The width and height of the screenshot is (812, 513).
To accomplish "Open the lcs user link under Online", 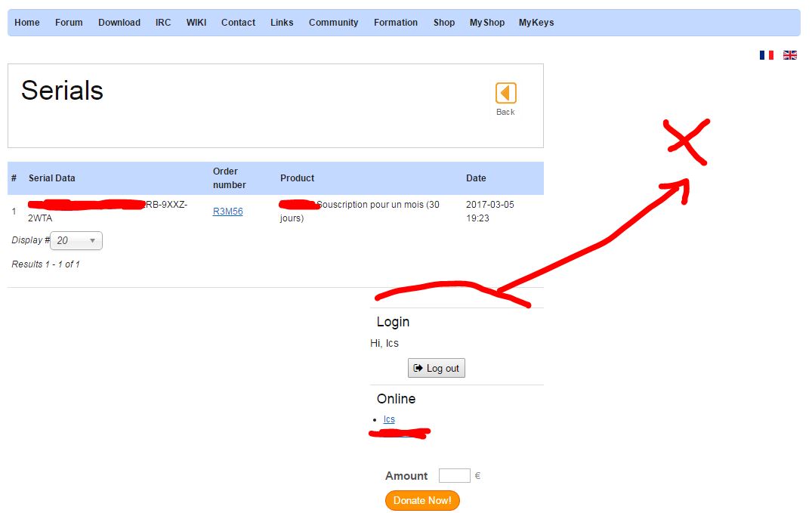I will [x=389, y=419].
